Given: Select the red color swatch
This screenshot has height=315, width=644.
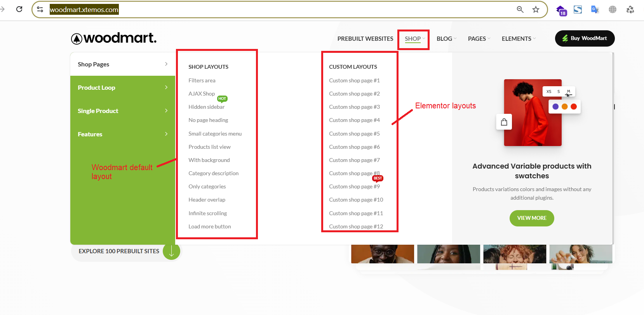Looking at the screenshot, I should point(574,106).
